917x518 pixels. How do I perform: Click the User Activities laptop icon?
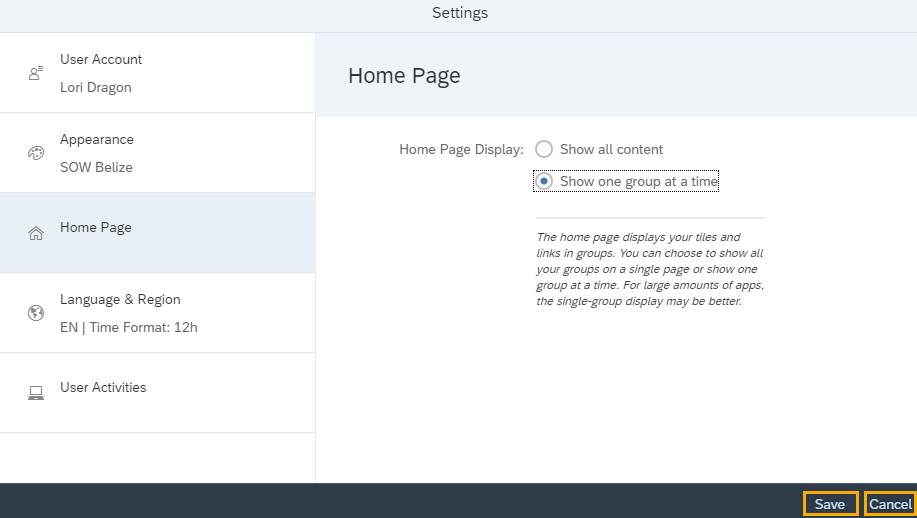pyautogui.click(x=36, y=393)
